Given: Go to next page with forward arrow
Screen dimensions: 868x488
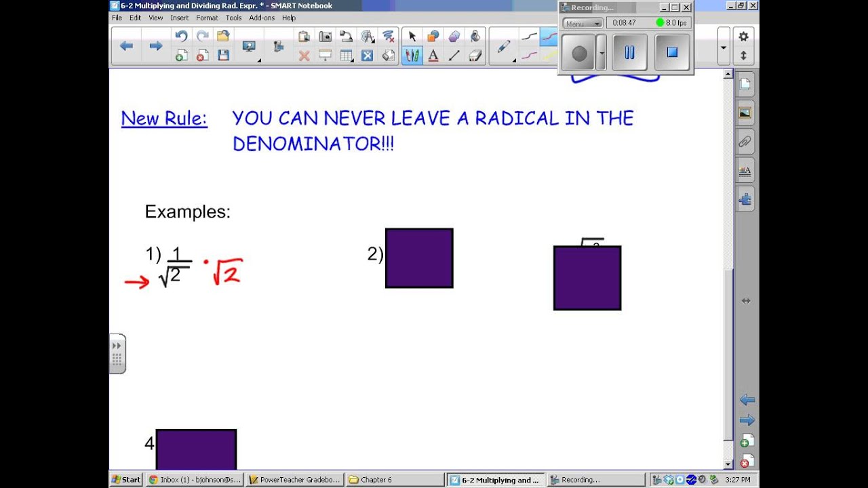Looking at the screenshot, I should (x=155, y=46).
